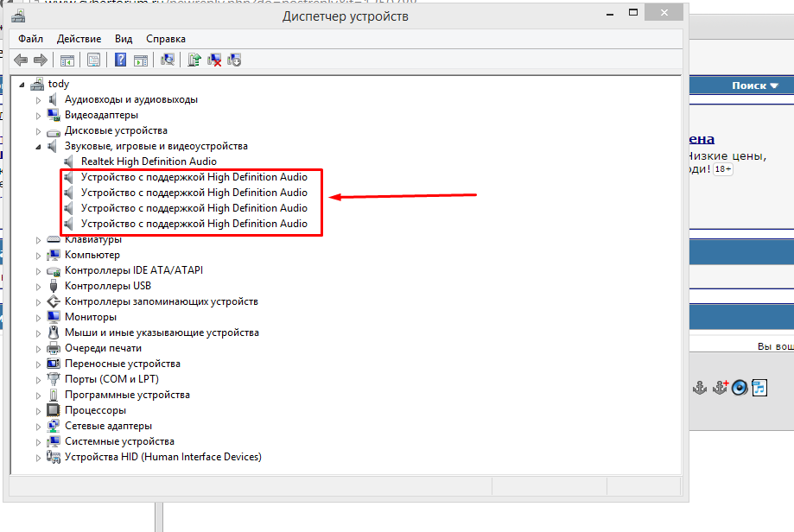Expand the Мониторы category arrow
The image size is (794, 532).
pos(39,318)
